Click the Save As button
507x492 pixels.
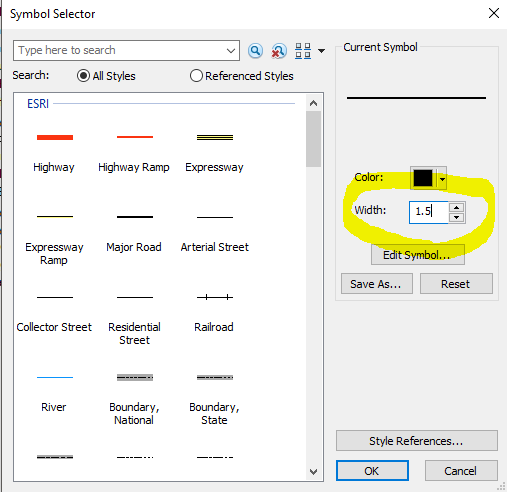pos(377,284)
